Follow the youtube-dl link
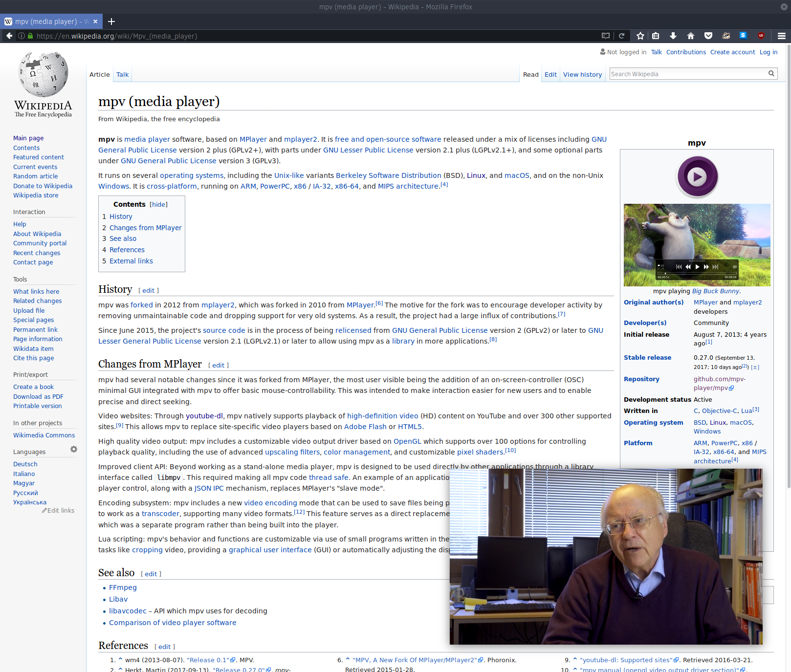The height and width of the screenshot is (672, 791). click(x=204, y=416)
